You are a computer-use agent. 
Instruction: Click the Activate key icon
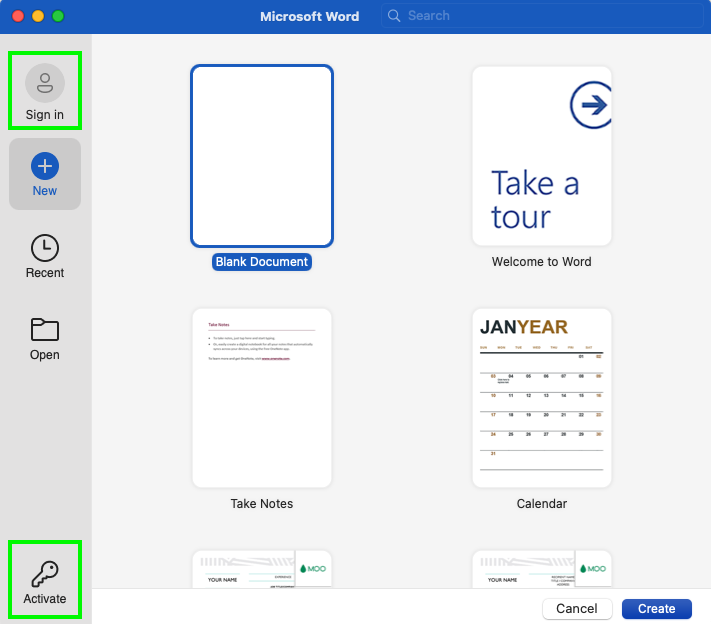pos(44,574)
